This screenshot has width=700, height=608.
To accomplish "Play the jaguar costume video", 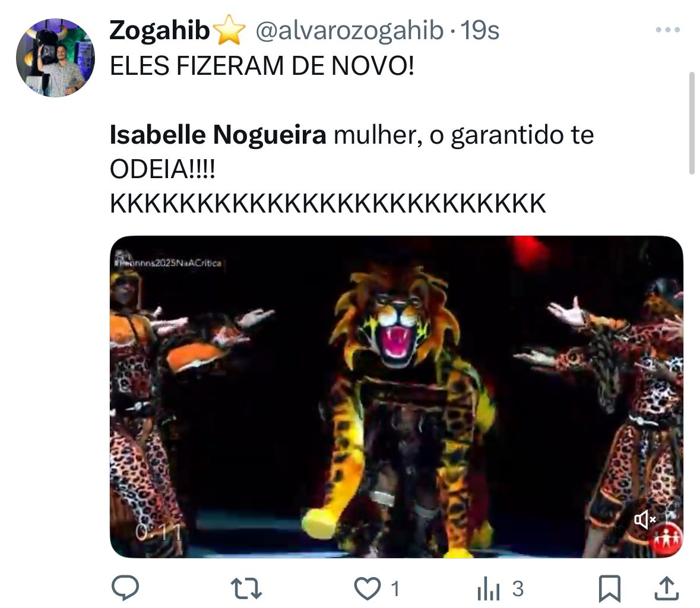I will pyautogui.click(x=397, y=397).
